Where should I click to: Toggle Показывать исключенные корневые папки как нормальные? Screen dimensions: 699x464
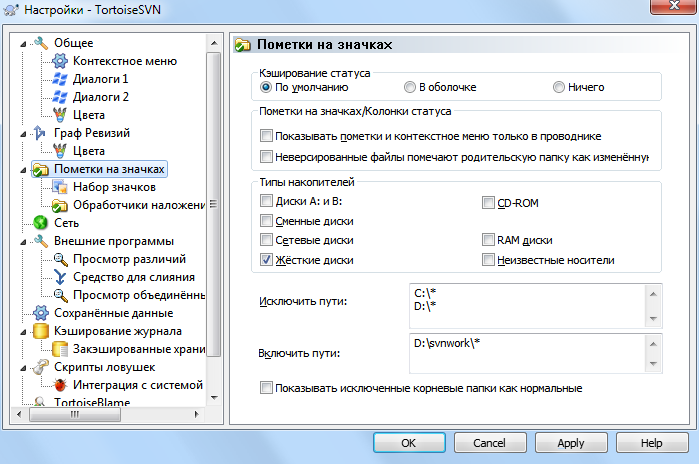point(266,388)
